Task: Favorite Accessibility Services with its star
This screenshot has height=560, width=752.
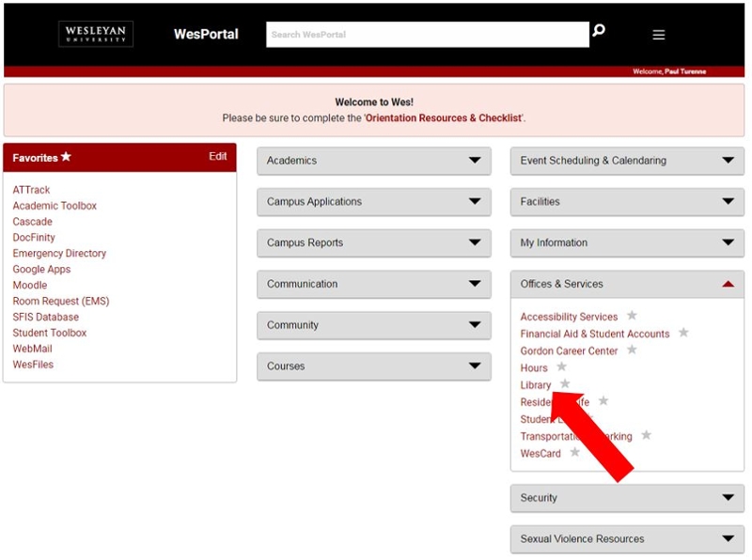Action: (x=632, y=315)
